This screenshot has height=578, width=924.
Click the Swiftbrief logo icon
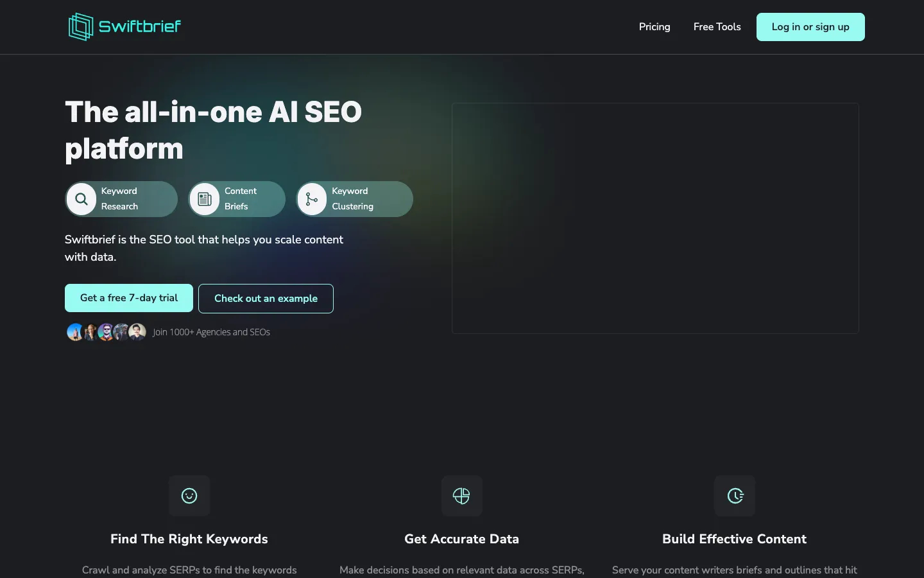click(81, 27)
